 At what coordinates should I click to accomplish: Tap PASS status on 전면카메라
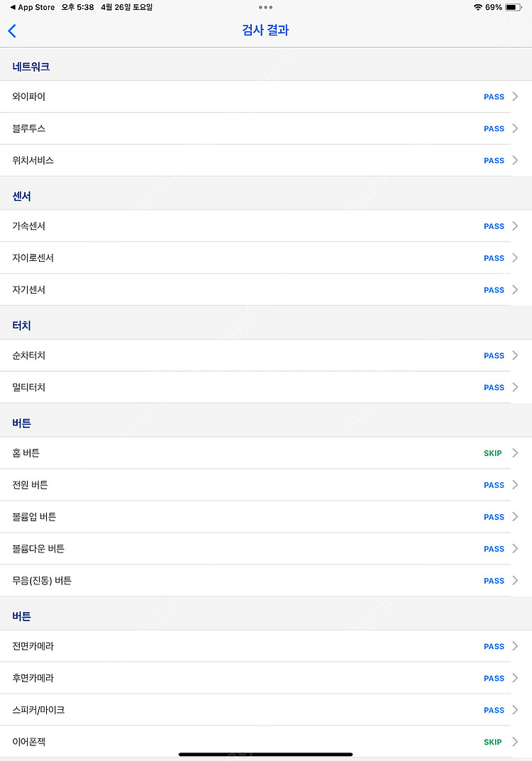[494, 647]
